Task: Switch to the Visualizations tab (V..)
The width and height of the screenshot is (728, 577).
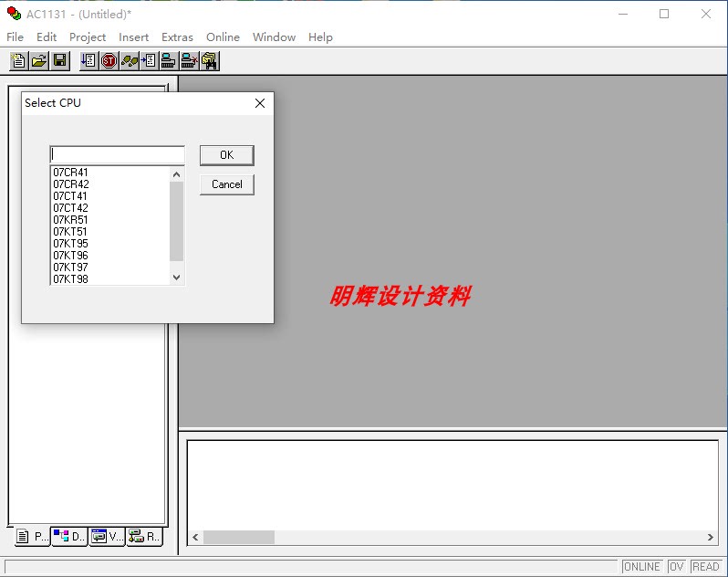Action: point(107,537)
